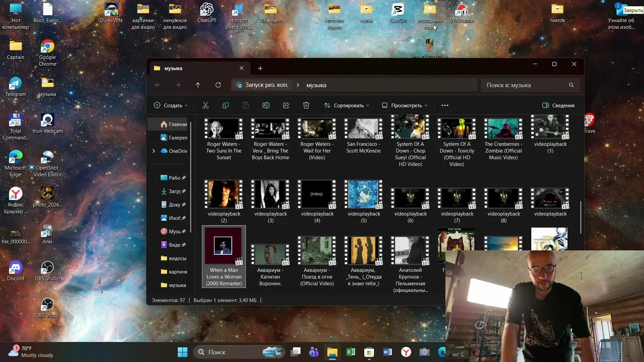Select the videoplayback (4) file
644x362 pixels.
point(317,202)
